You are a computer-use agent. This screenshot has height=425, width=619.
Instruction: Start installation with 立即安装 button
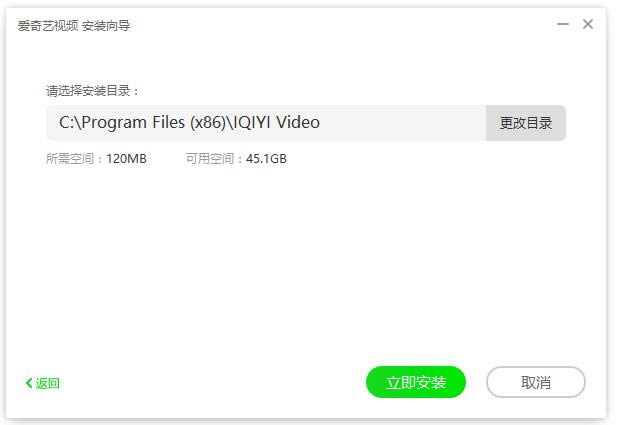click(416, 382)
